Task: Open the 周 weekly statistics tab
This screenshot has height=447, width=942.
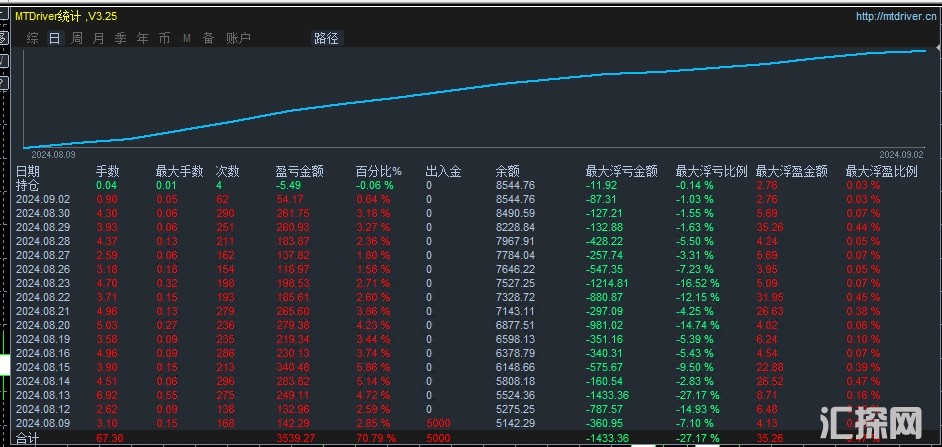Action: 76,39
